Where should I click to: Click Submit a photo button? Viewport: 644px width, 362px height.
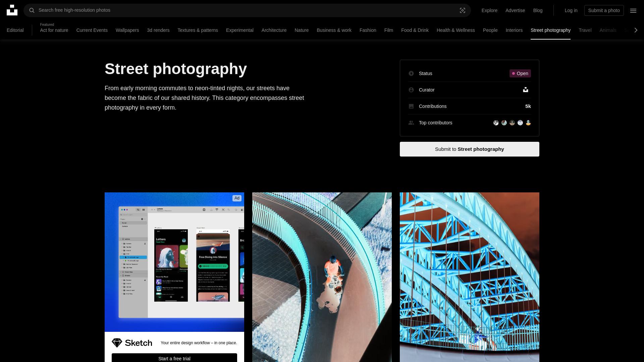click(x=604, y=10)
